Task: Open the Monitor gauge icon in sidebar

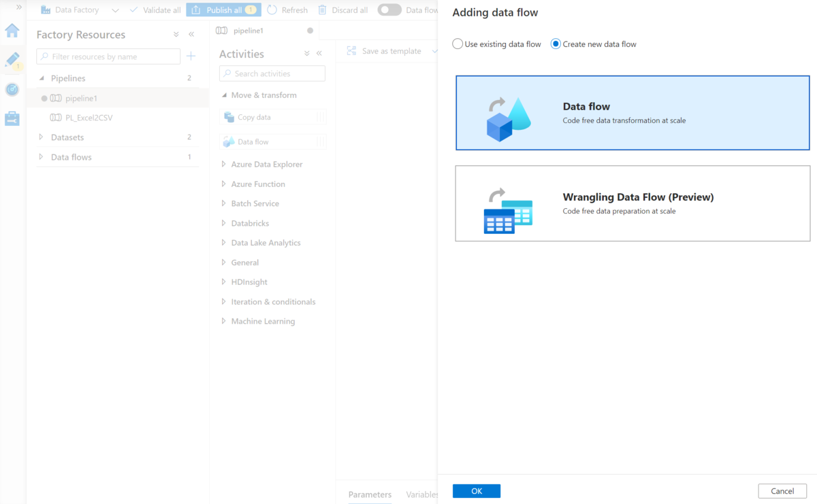Action: coord(12,90)
